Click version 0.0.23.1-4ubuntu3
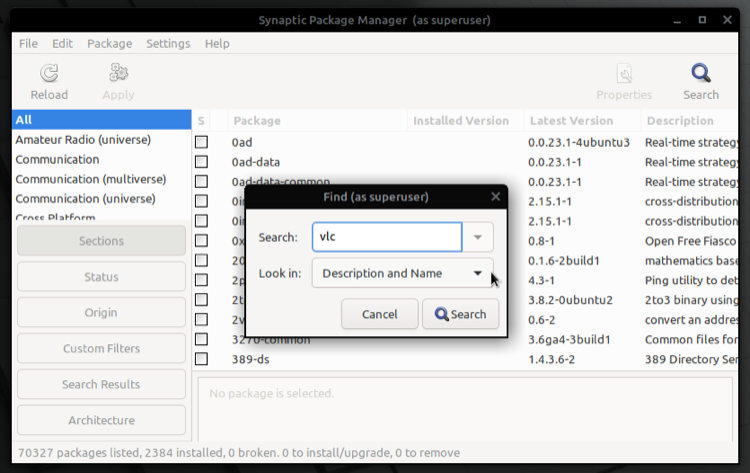Image resolution: width=750 pixels, height=473 pixels. [x=579, y=143]
